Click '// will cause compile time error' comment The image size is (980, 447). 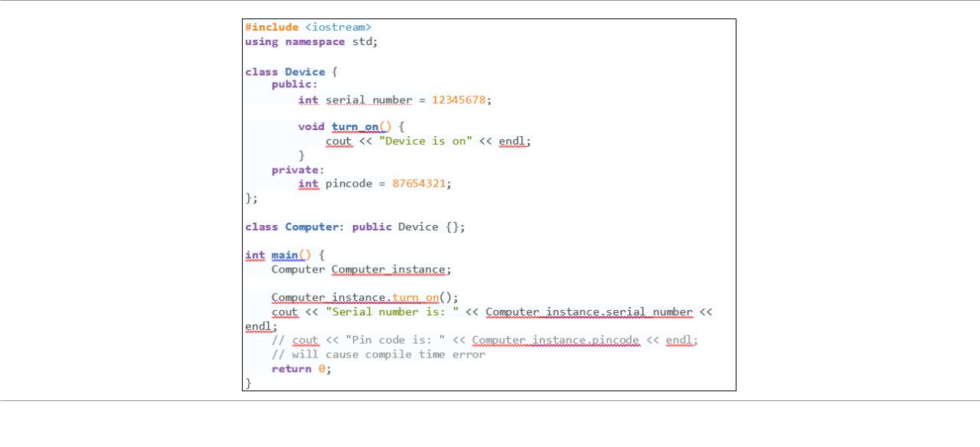378,354
